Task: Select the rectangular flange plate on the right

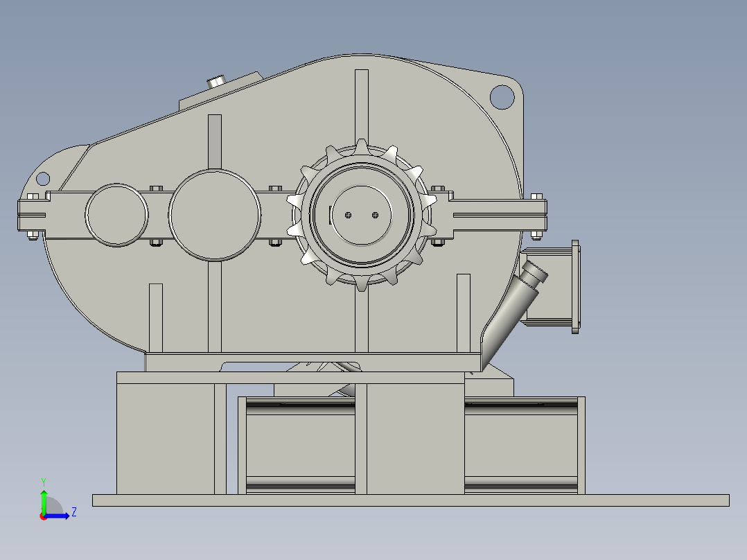Action: tap(576, 286)
